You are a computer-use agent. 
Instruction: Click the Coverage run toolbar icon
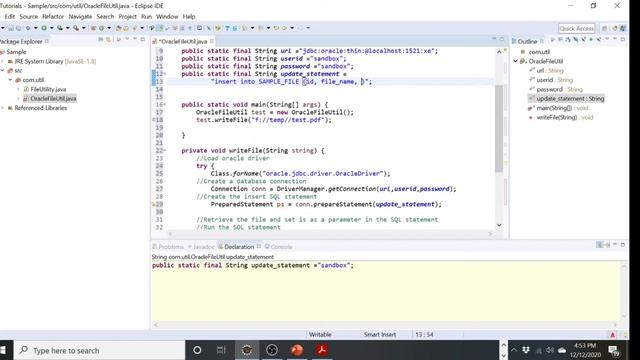(x=60, y=28)
